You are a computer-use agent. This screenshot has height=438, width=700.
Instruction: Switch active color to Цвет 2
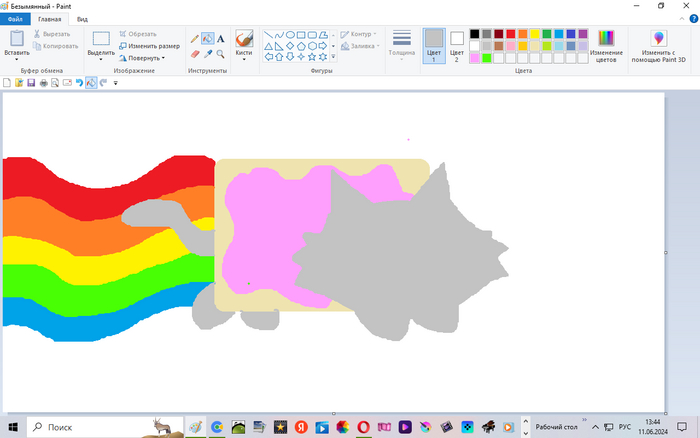(457, 45)
